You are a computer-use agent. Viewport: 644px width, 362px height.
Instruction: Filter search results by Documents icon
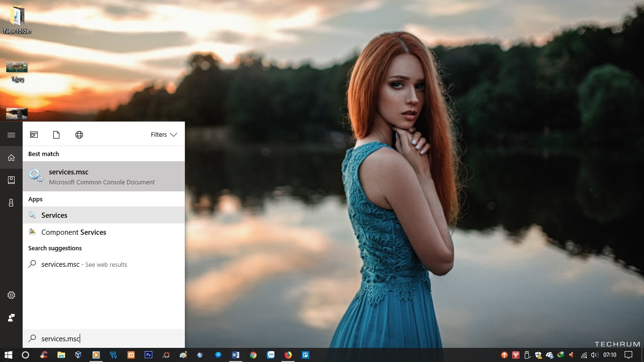[57, 135]
